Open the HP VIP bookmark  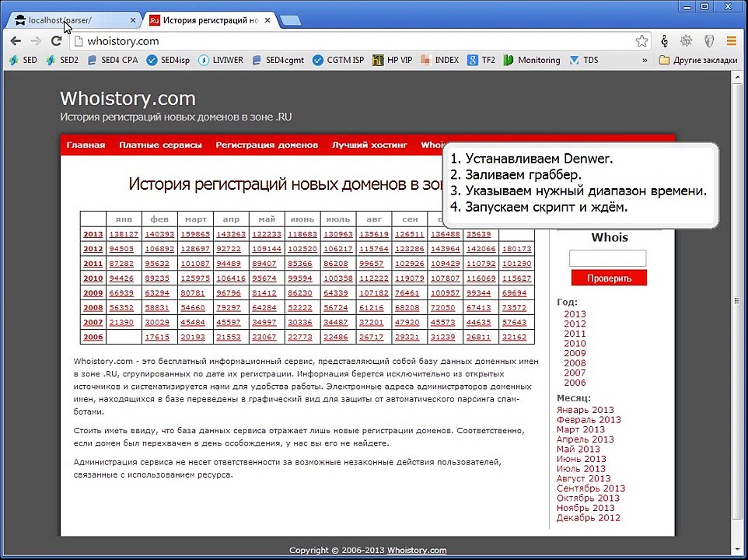click(393, 60)
